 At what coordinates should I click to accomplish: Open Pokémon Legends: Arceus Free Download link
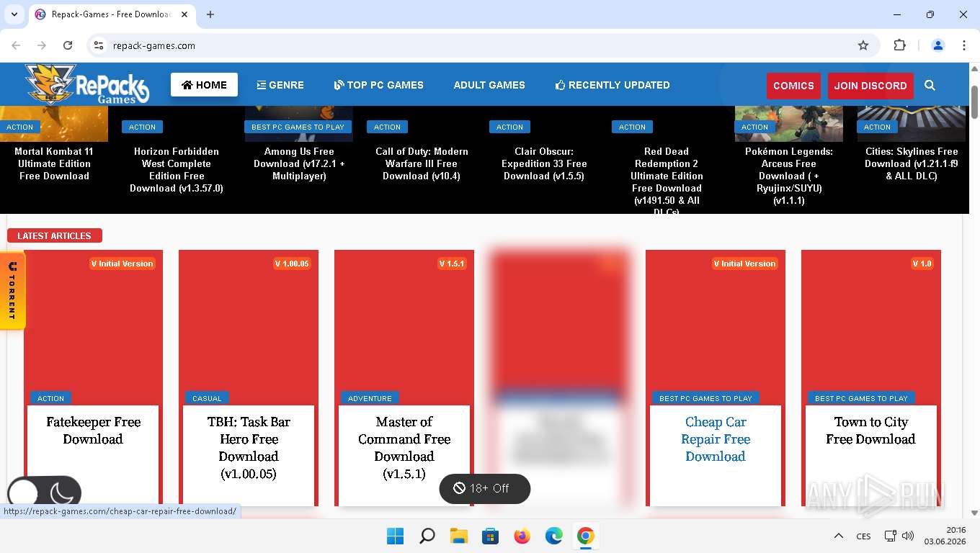789,176
